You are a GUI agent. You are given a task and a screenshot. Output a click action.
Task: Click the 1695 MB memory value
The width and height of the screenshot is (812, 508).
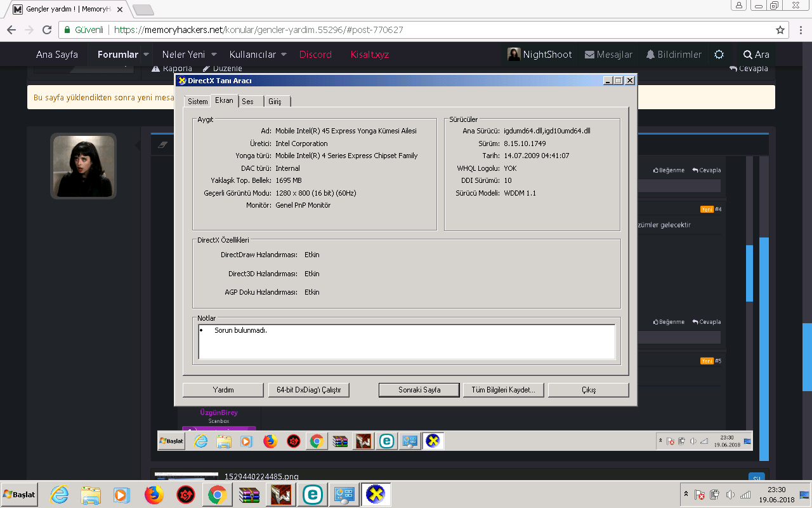click(x=289, y=180)
